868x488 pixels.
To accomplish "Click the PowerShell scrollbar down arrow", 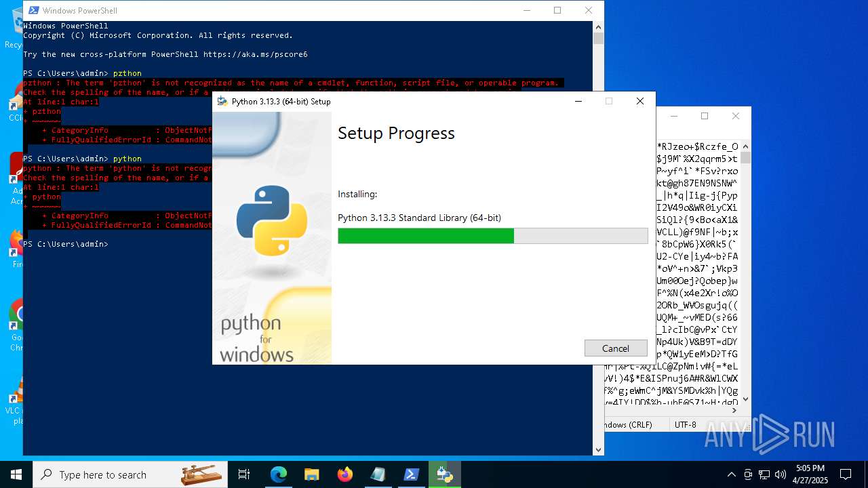I will tap(598, 449).
